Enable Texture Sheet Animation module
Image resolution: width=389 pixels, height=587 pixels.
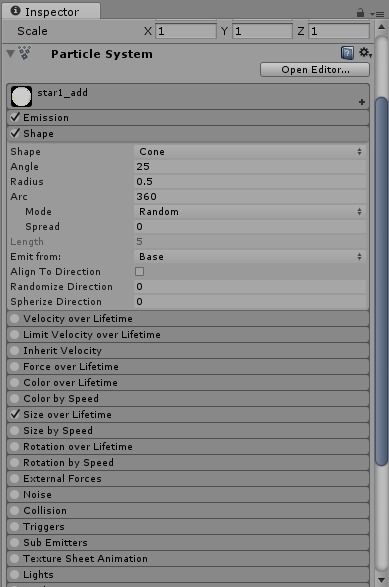[x=15, y=559]
